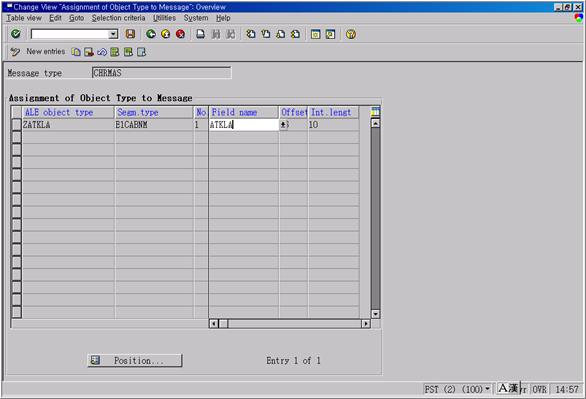This screenshot has width=586, height=399.
Task: Click the Position... button
Action: [135, 361]
